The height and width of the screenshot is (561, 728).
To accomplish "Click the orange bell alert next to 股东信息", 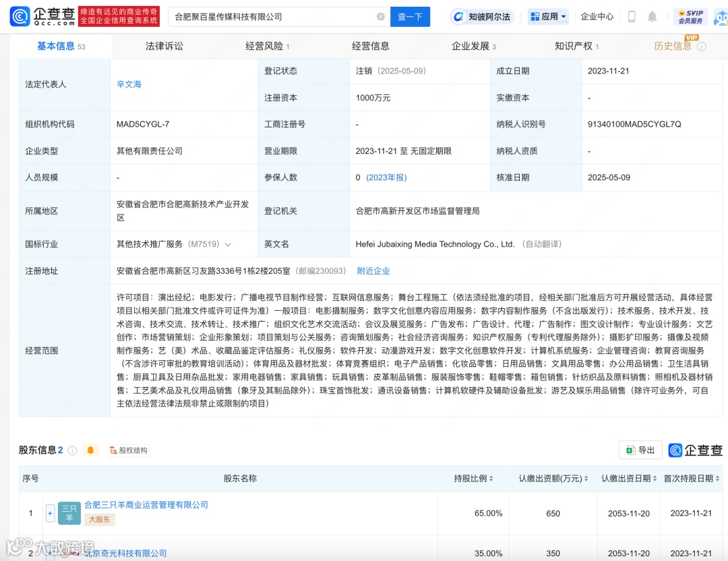I will pyautogui.click(x=90, y=450).
